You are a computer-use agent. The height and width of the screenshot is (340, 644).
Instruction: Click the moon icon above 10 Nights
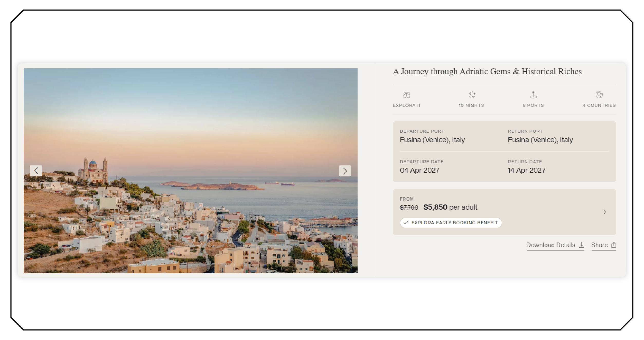(x=472, y=95)
